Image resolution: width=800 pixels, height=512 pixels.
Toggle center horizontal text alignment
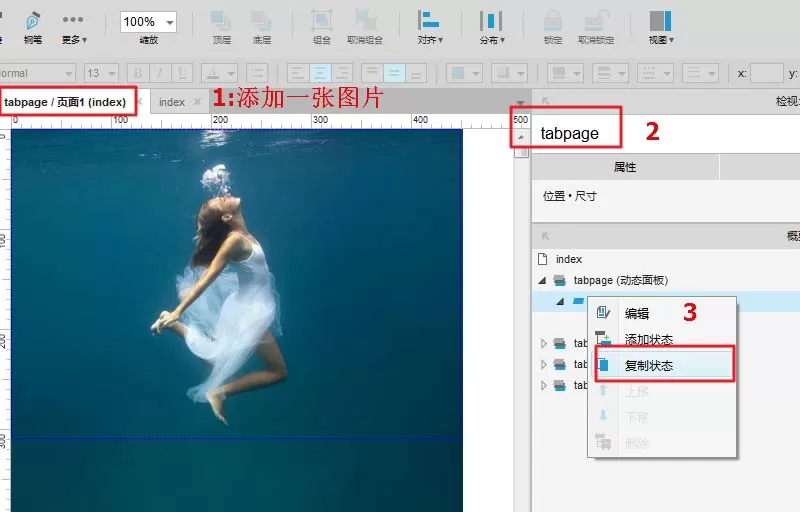point(320,73)
